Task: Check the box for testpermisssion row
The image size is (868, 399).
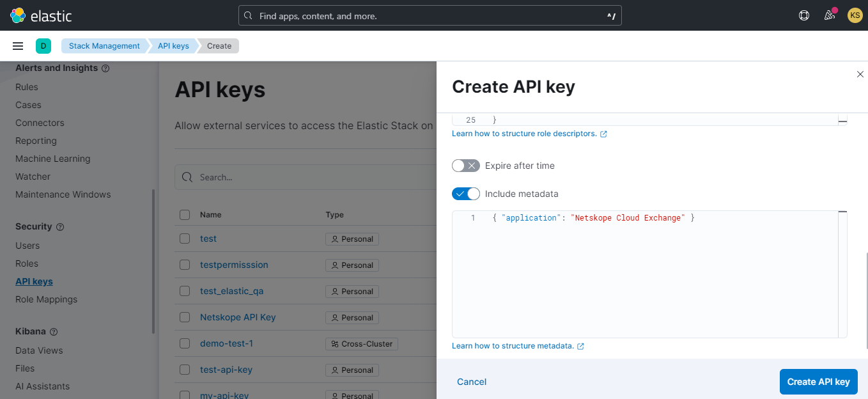Action: [x=185, y=265]
